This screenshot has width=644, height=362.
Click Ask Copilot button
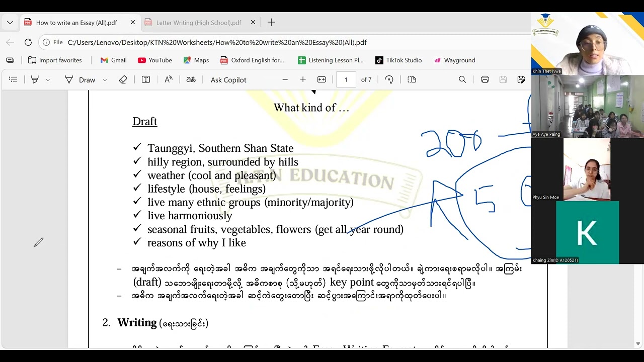tap(228, 80)
